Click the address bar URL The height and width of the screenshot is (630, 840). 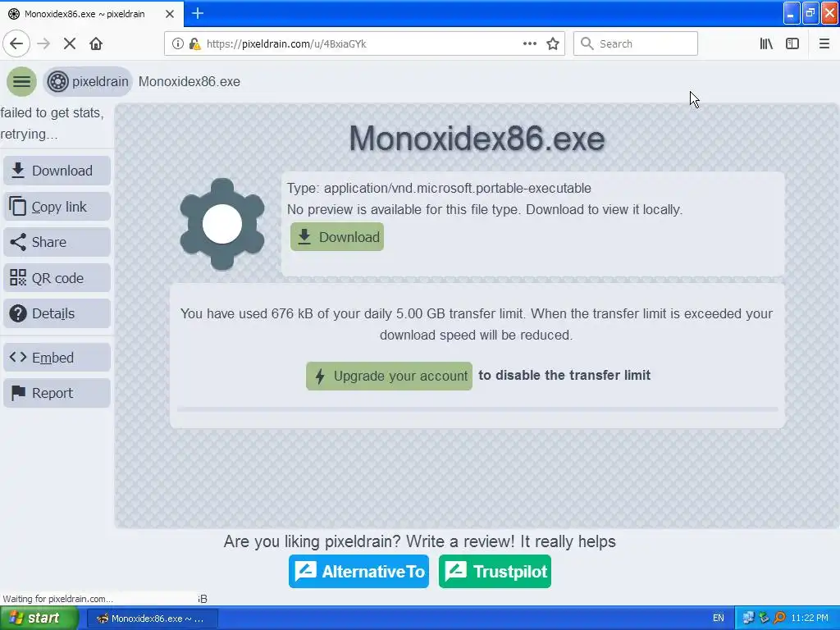[x=286, y=44]
